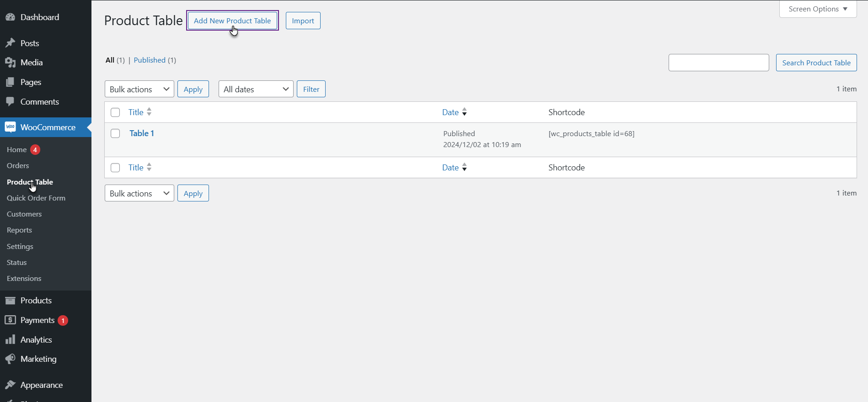
Task: Go to WooCommerce Settings submenu
Action: click(x=20, y=246)
